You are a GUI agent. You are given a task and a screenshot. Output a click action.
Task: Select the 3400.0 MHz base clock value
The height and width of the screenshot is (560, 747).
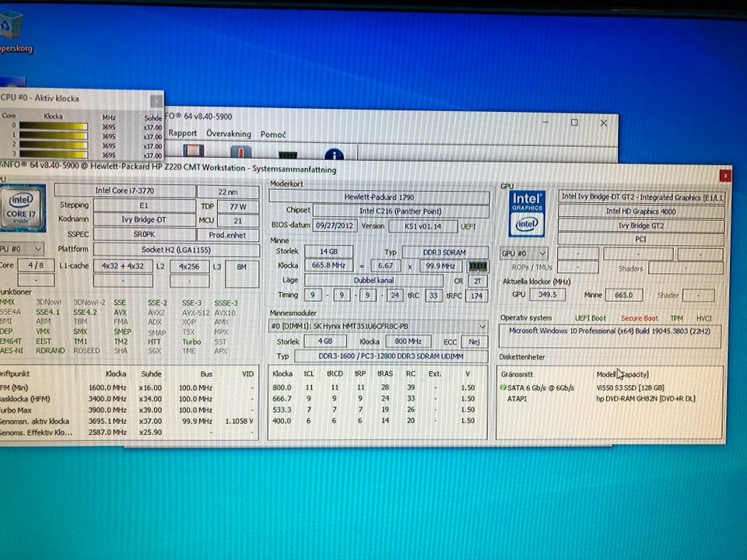107,398
